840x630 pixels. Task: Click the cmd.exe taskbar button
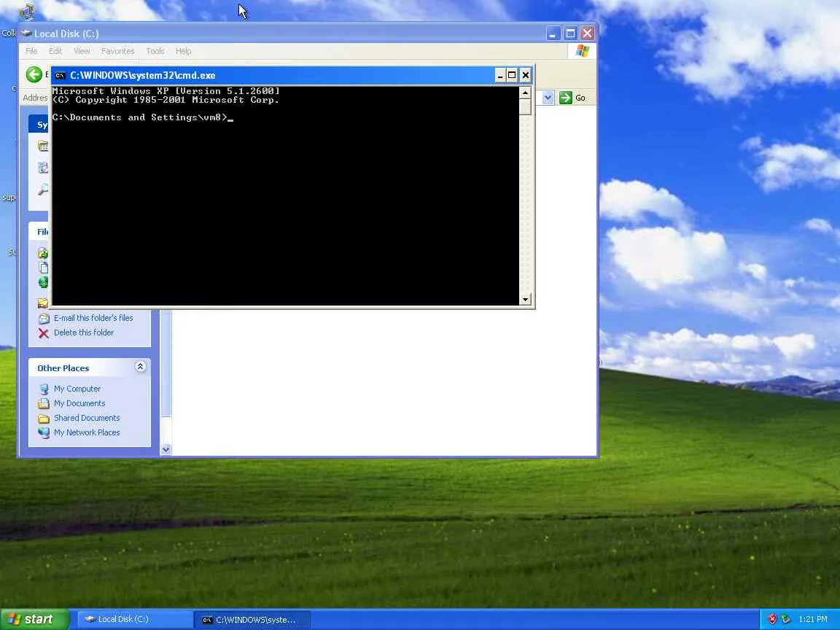(252, 620)
